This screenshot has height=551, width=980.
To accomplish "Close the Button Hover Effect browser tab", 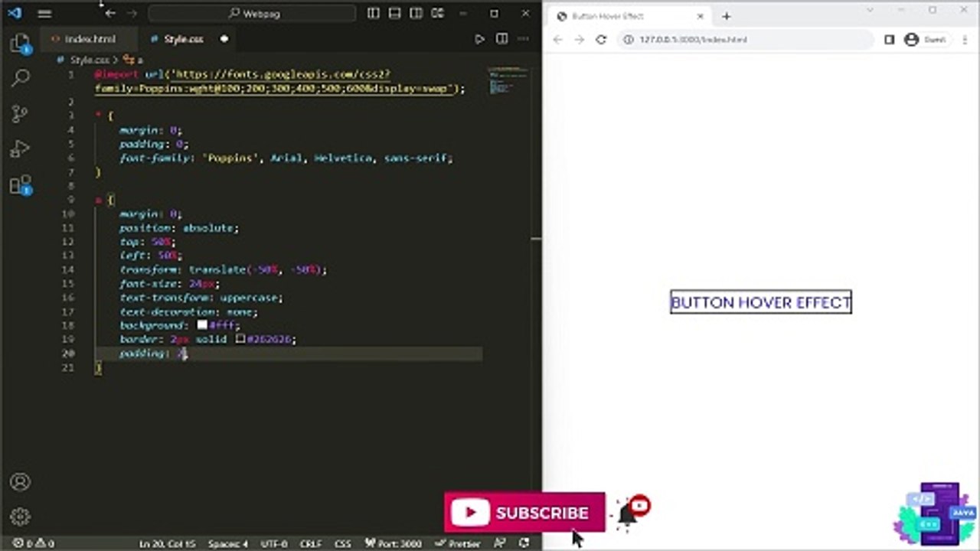I will [x=700, y=16].
